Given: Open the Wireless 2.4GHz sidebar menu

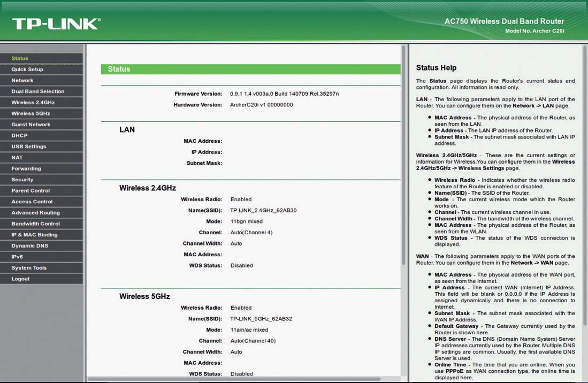Looking at the screenshot, I should pos(41,102).
